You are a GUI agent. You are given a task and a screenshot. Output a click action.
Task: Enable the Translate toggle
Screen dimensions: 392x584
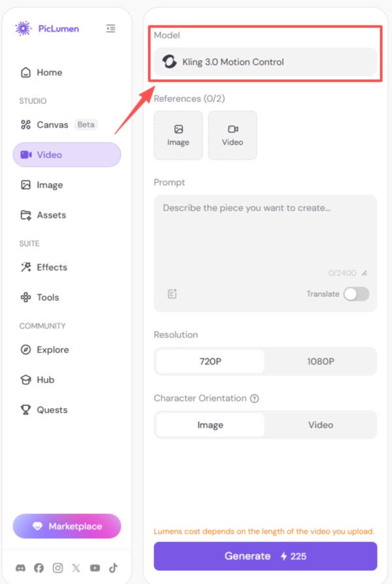[x=356, y=294]
